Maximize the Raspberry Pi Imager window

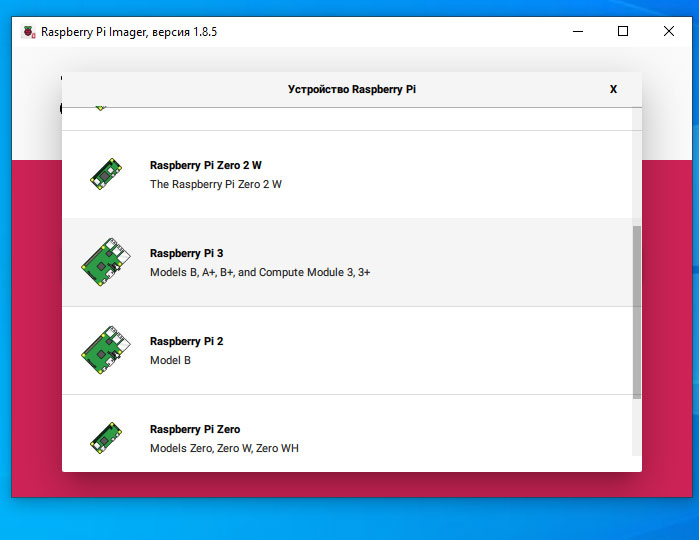coord(623,31)
